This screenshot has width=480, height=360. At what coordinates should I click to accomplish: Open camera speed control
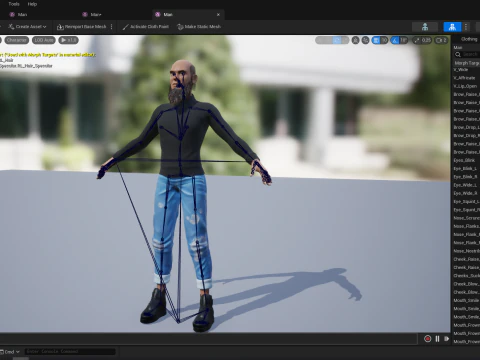441,40
